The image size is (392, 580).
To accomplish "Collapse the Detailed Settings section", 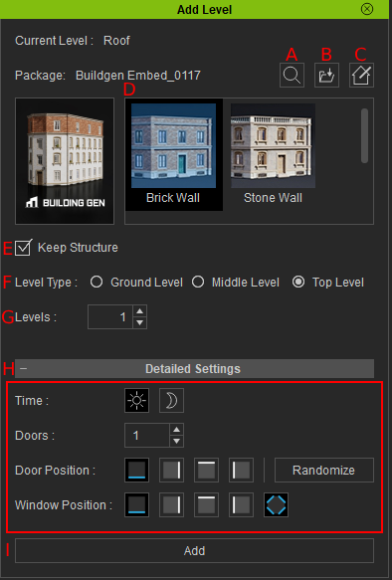I will [23, 368].
